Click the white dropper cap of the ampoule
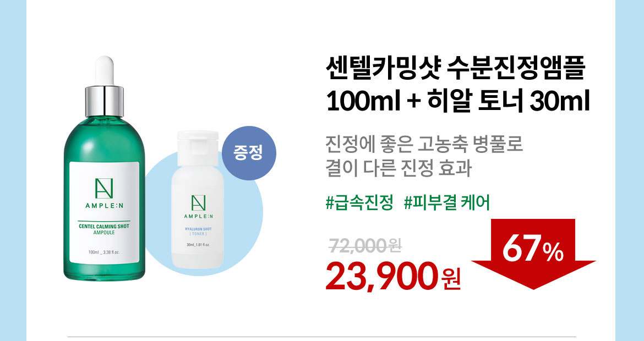The image size is (644, 341). pyautogui.click(x=105, y=70)
